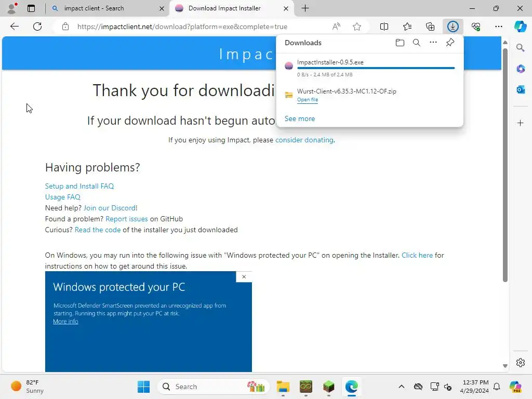Toggle the Downloads toolbar button
Screen dimensions: 532x399
[453, 26]
